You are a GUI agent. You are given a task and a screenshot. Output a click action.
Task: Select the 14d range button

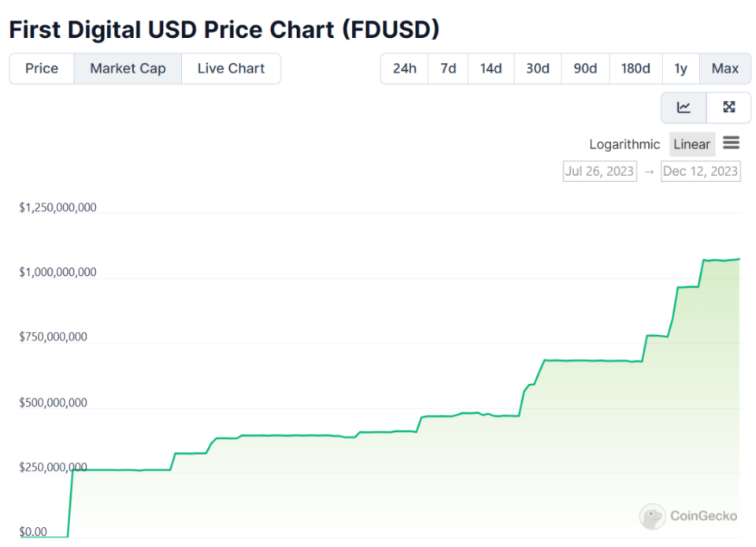[x=491, y=69]
